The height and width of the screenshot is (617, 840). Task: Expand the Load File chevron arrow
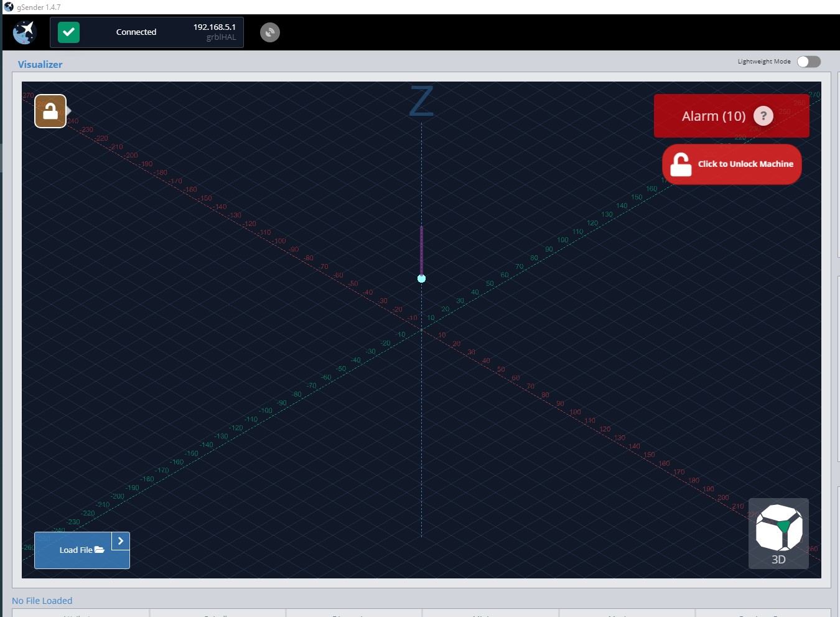[121, 541]
